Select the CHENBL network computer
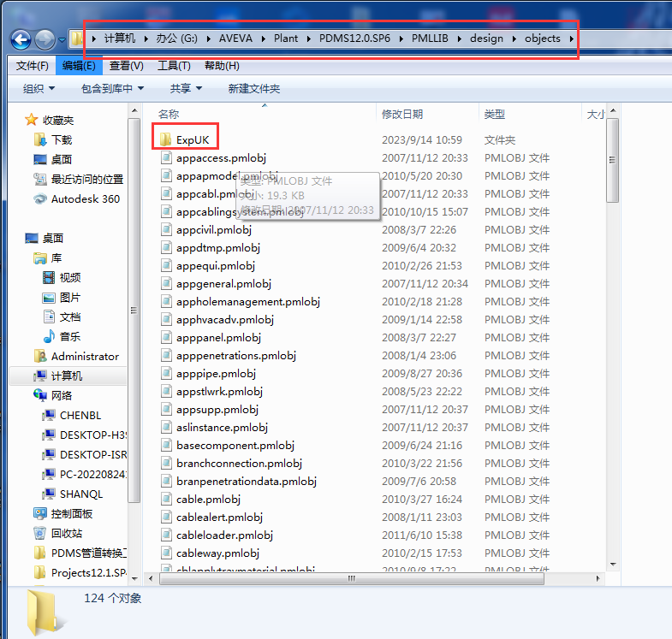The image size is (672, 639). pos(80,416)
